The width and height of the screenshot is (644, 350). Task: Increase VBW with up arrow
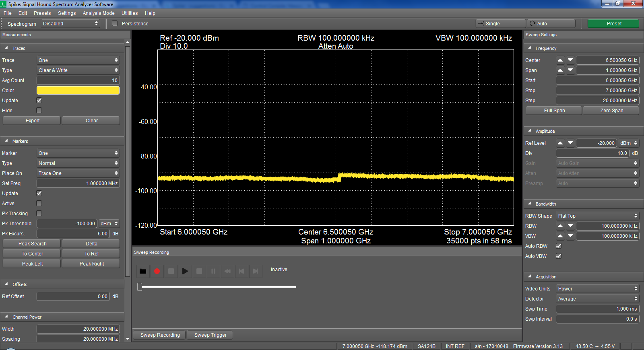560,236
